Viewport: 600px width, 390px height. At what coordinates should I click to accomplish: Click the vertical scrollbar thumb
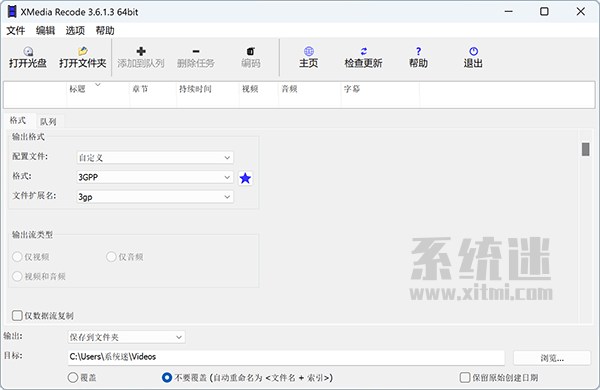pyautogui.click(x=585, y=149)
